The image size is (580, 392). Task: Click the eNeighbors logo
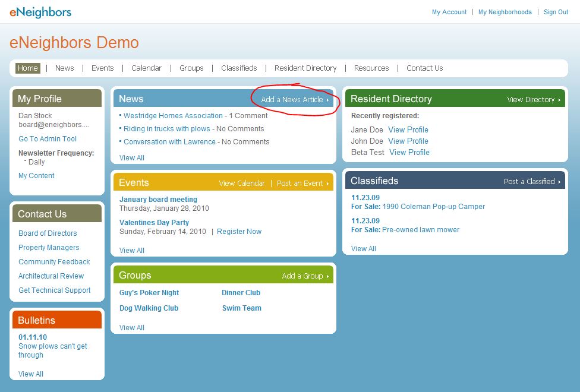40,12
